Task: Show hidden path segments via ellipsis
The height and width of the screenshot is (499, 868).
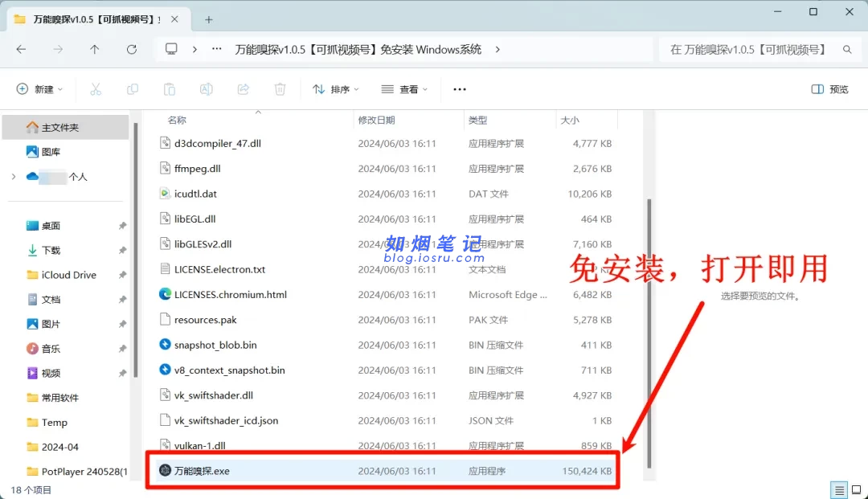Action: click(x=216, y=49)
